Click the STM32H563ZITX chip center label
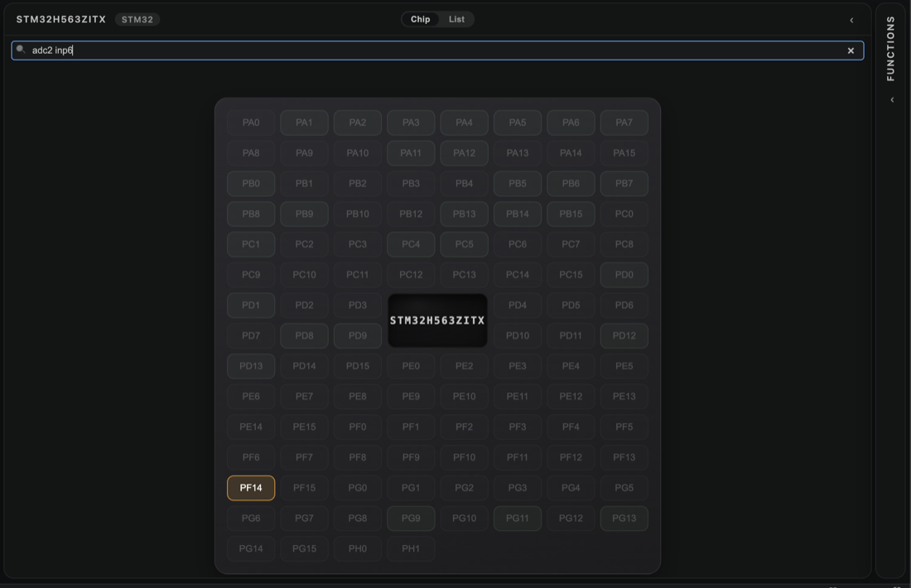 point(437,321)
